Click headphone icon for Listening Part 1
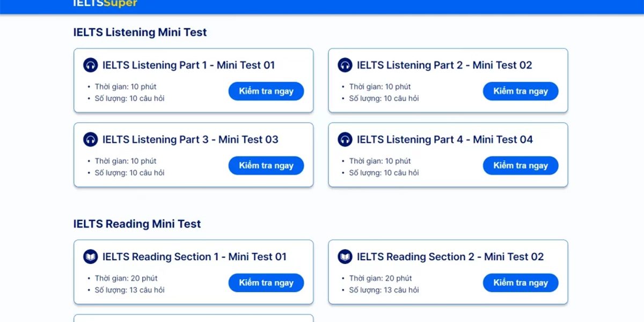Viewport: 644px width, 322px height. point(90,65)
